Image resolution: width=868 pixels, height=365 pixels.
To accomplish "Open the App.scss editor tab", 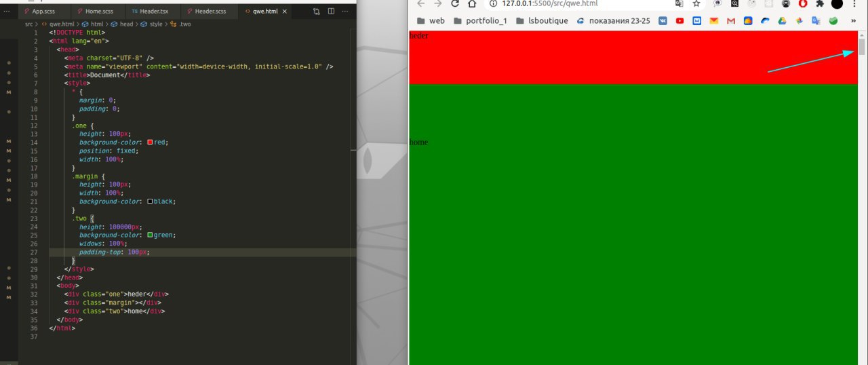I will (45, 12).
